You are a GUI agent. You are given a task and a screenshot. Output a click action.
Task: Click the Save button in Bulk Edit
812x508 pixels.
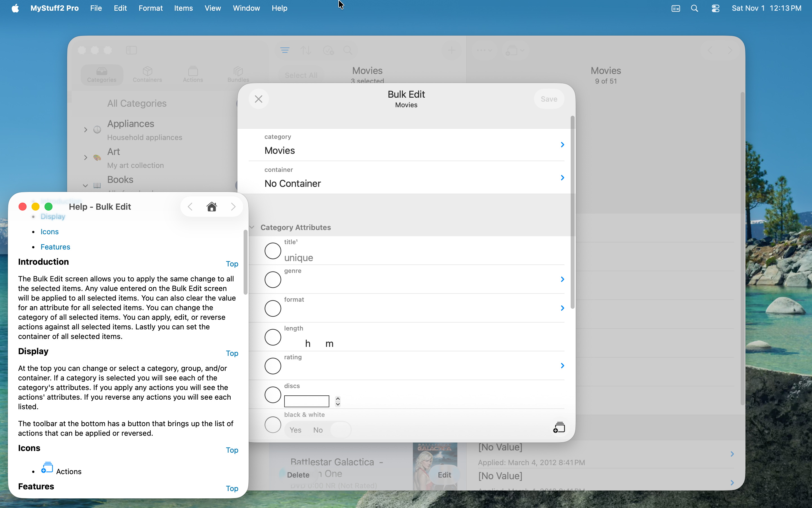pyautogui.click(x=549, y=99)
